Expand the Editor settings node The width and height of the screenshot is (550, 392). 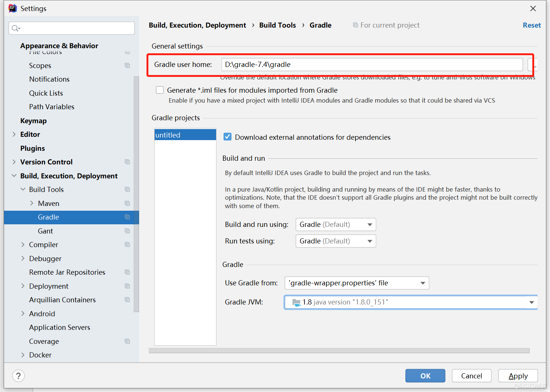(14, 134)
